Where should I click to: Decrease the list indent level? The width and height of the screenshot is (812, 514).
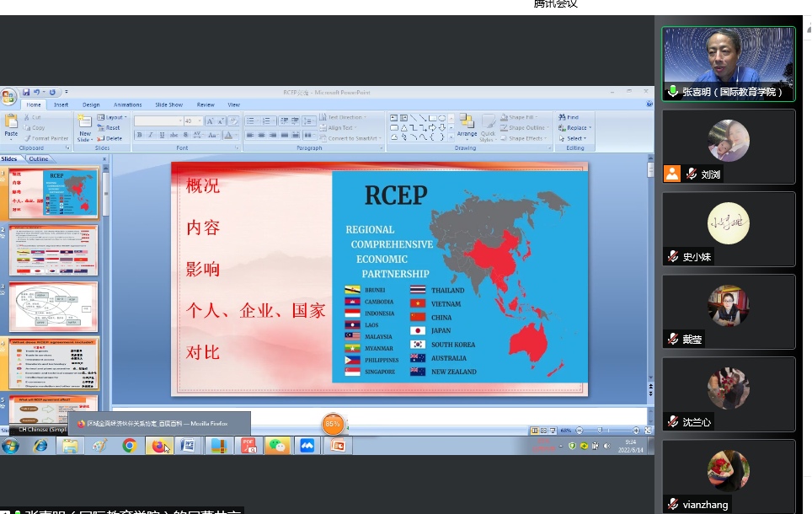pyautogui.click(x=285, y=121)
